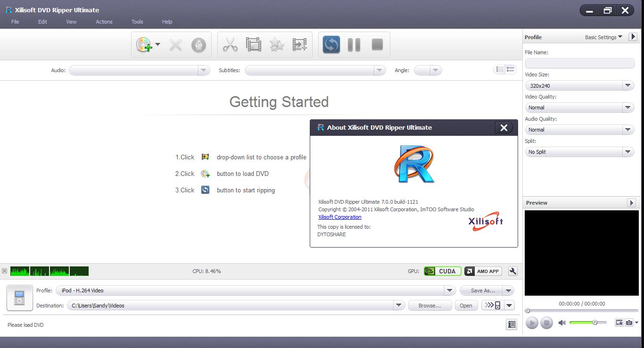
Task: Click the Stop toolbar button
Action: point(377,45)
